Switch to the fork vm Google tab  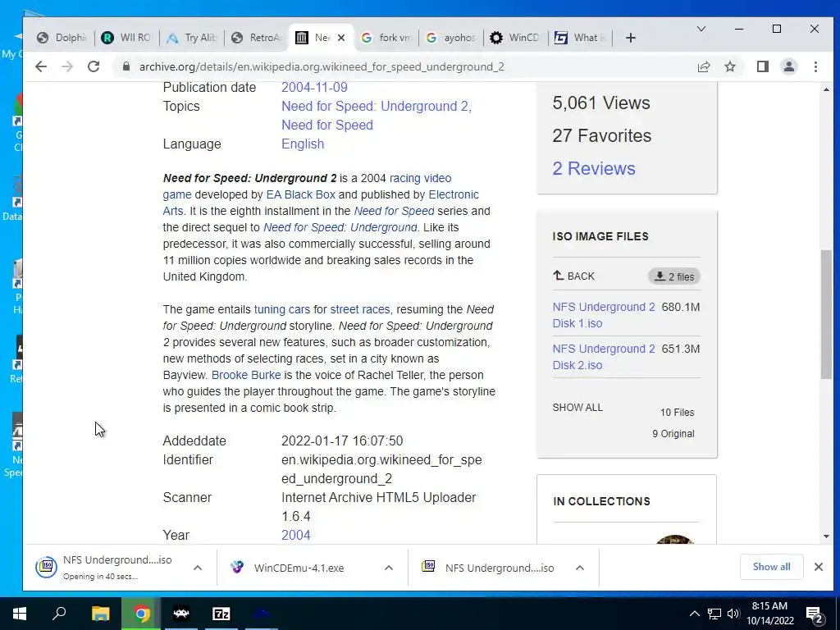pos(386,38)
